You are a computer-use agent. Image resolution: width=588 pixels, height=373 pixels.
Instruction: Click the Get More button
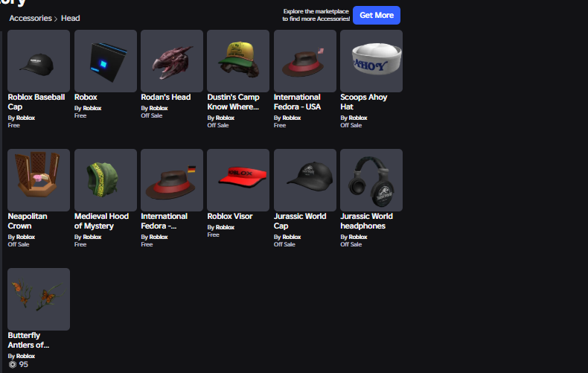pos(377,16)
